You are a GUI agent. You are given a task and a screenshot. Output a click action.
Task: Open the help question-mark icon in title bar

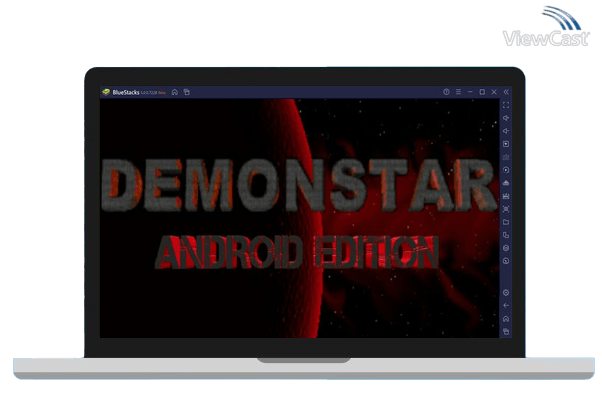[446, 92]
